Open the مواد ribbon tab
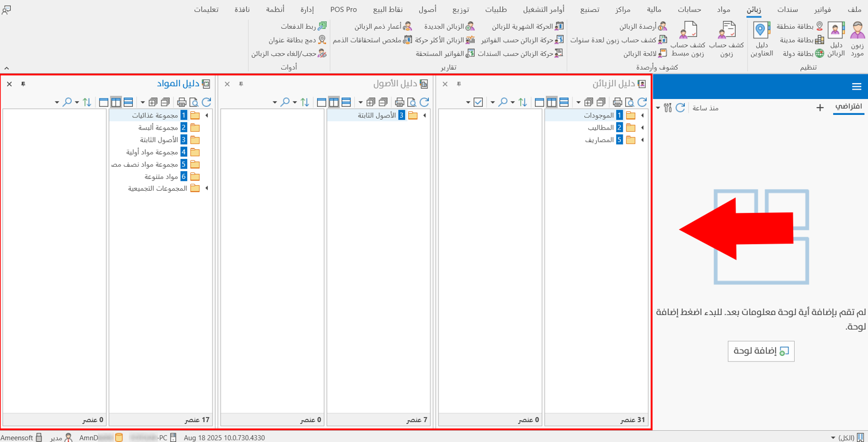This screenshot has height=442, width=868. point(724,9)
